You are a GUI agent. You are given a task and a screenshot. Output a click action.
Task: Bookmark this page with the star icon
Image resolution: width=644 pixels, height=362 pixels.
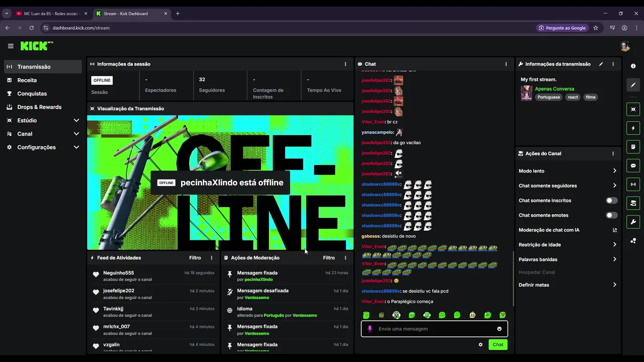[596, 28]
